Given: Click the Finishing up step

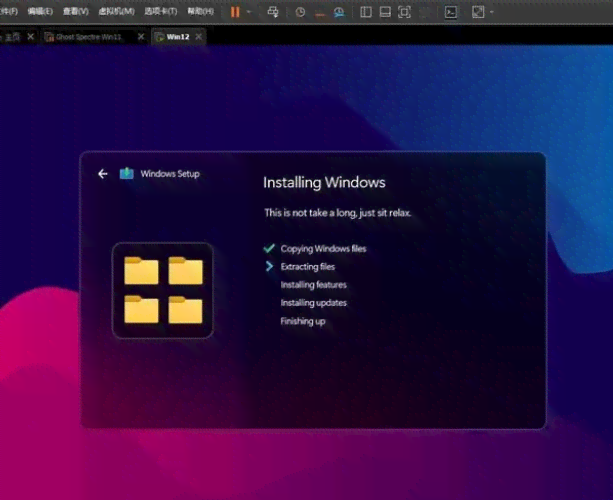Looking at the screenshot, I should coord(303,321).
